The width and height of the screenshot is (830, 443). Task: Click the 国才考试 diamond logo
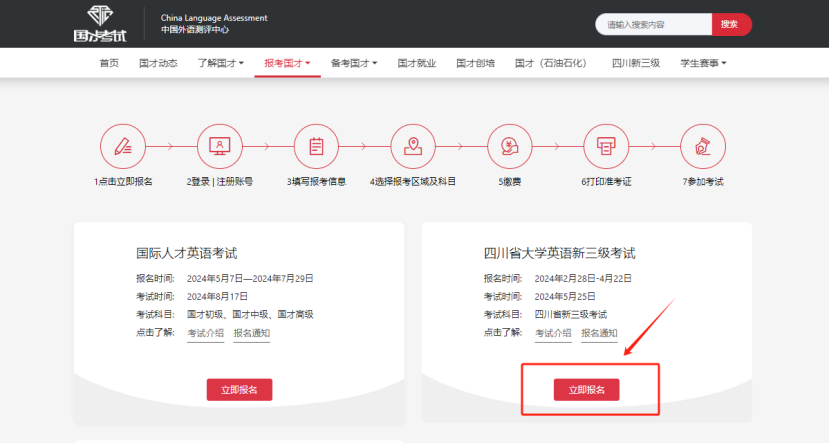pos(100,24)
